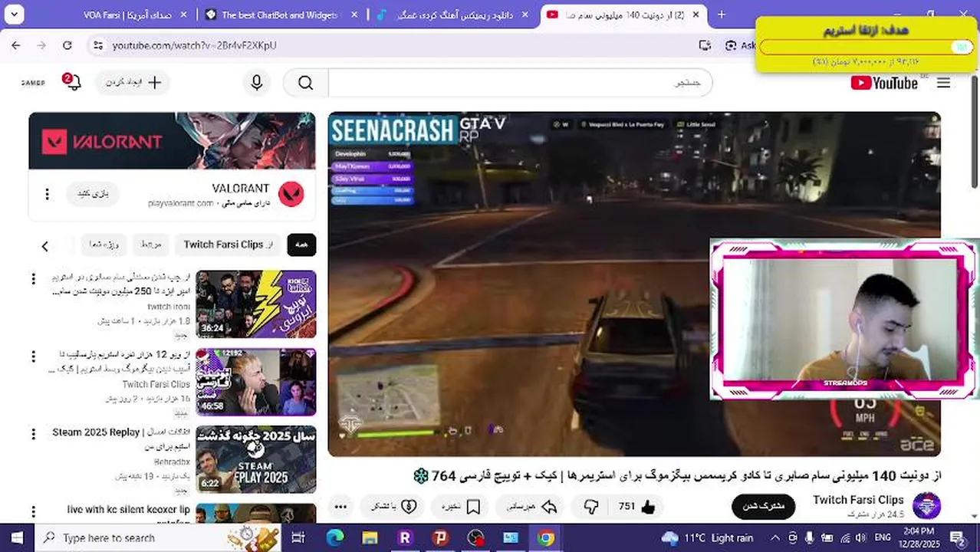Open options for 'live with kc' video
This screenshot has height=552, width=980.
[x=33, y=511]
